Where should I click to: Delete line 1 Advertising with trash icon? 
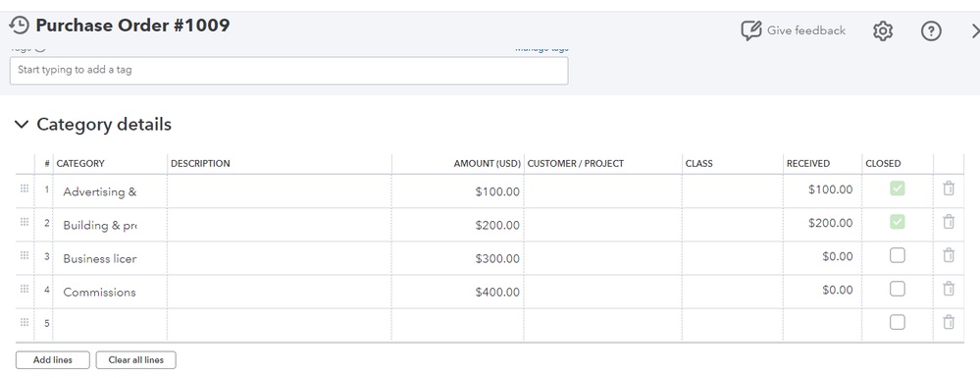point(949,189)
